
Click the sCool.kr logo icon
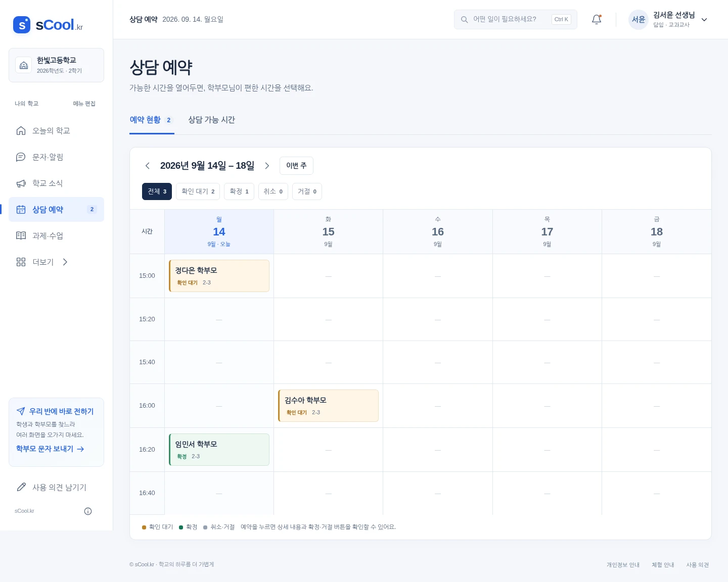click(x=22, y=25)
